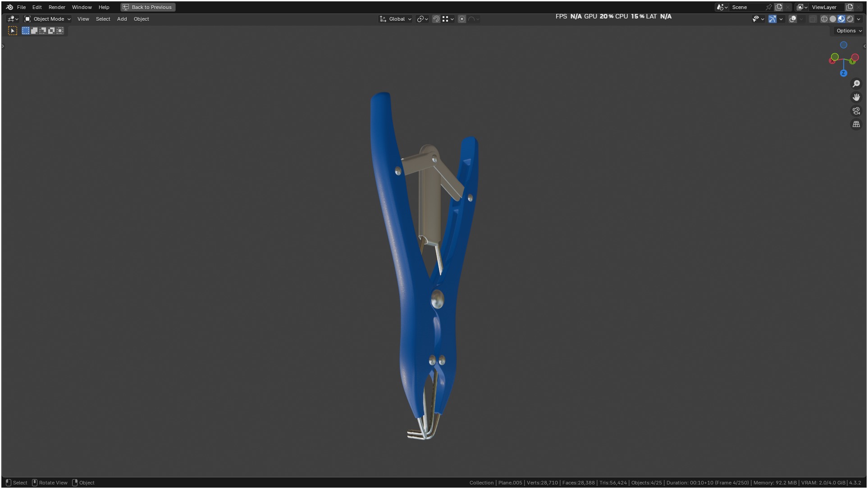Click the blue Z axis gizmo circle
The width and height of the screenshot is (868, 489).
coord(843,73)
